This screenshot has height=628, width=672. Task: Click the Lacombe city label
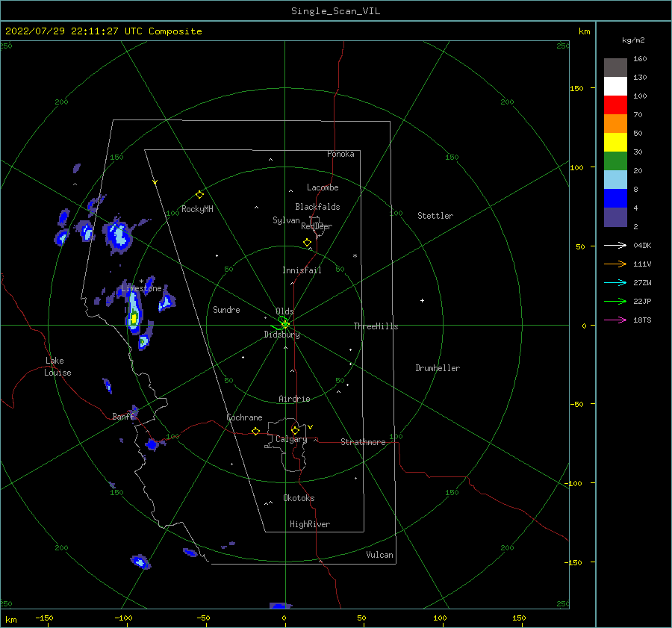coord(323,187)
